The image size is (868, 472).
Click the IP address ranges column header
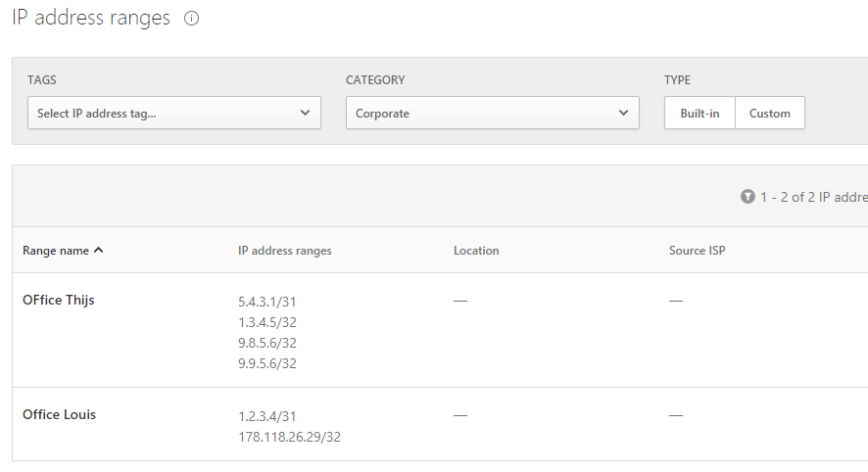pos(284,251)
